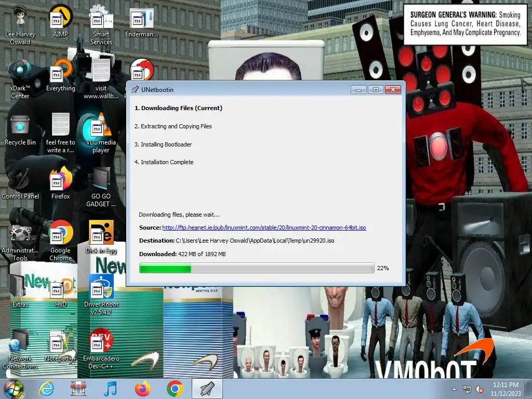Click 'Downloading files, please wait...' text

[x=179, y=215]
